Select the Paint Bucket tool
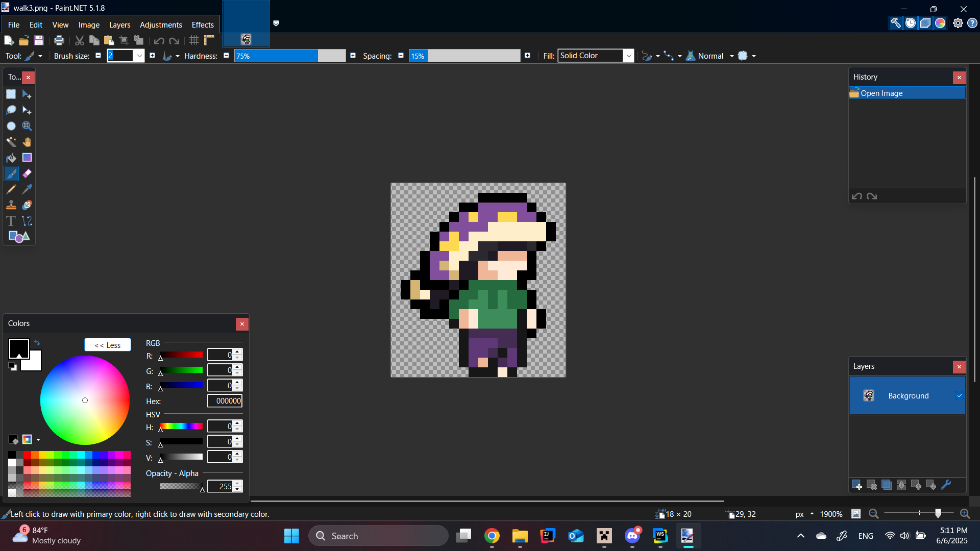This screenshot has height=551, width=980. pos(11,158)
